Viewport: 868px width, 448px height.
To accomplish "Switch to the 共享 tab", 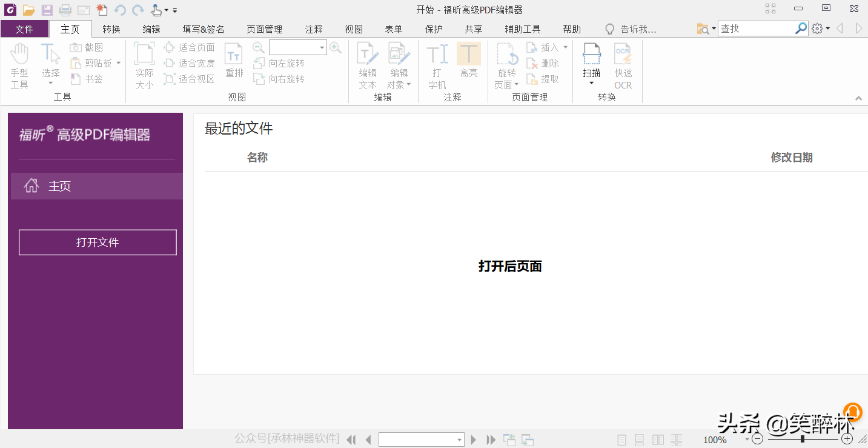I will tap(474, 29).
